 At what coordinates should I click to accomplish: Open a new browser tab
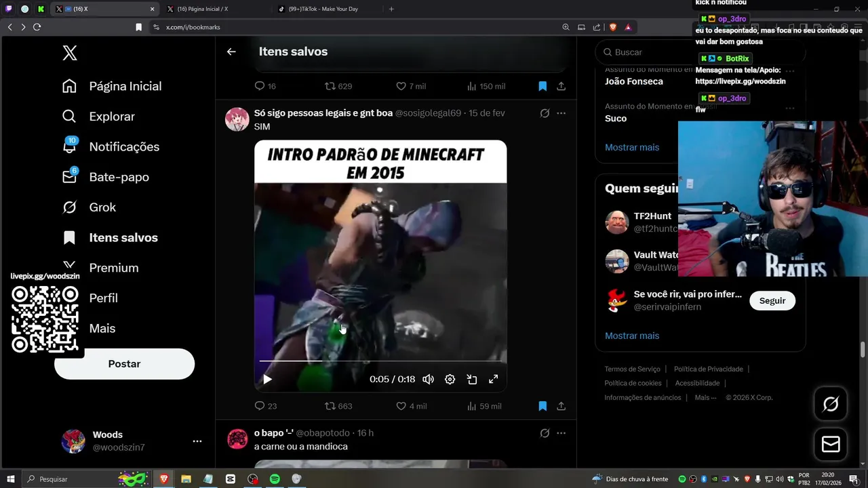coord(391,9)
